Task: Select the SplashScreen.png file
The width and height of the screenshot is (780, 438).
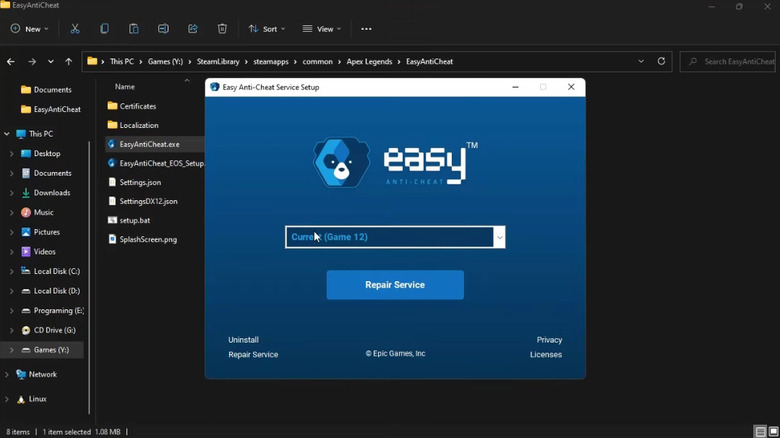Action: coord(142,239)
